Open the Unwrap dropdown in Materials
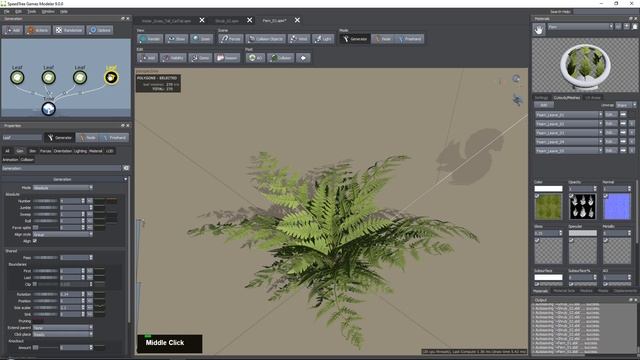This screenshot has width=640, height=360. pyautogui.click(x=626, y=105)
